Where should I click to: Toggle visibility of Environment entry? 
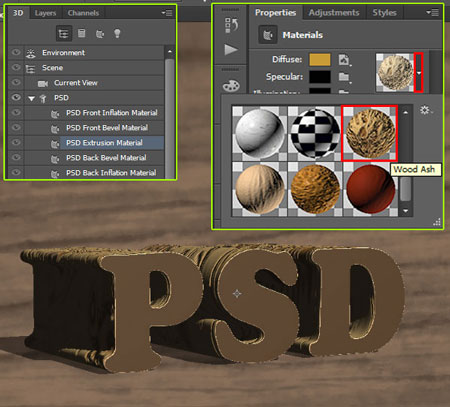[x=16, y=53]
